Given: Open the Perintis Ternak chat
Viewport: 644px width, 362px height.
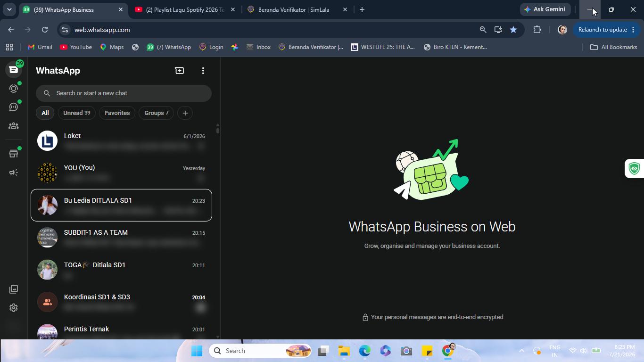Looking at the screenshot, I should (121, 329).
